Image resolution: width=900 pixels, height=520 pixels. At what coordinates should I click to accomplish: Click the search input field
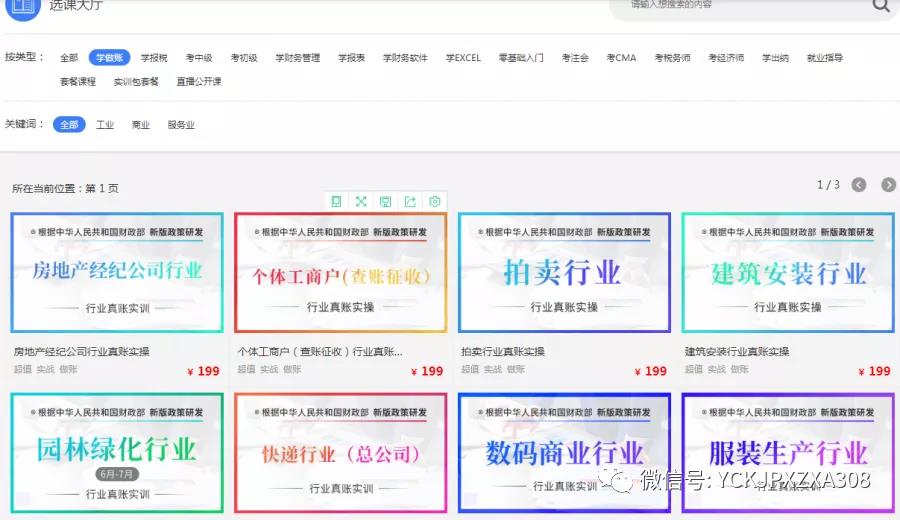(740, 6)
